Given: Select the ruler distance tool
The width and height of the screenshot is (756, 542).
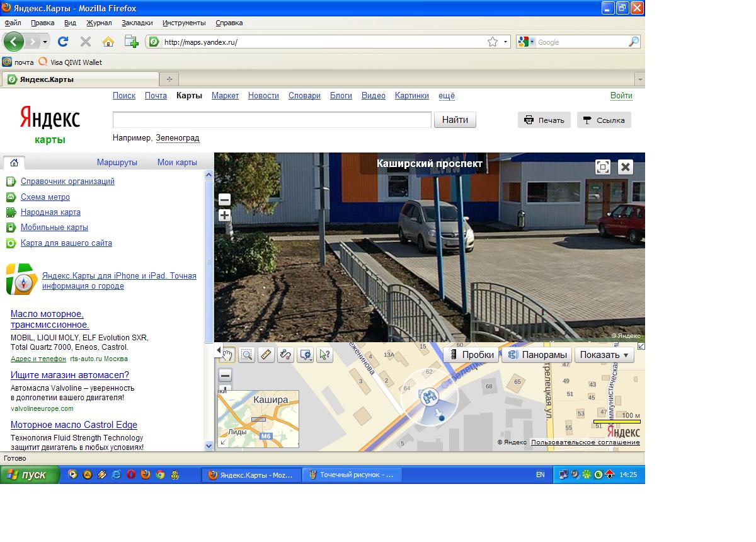Looking at the screenshot, I should [266, 355].
